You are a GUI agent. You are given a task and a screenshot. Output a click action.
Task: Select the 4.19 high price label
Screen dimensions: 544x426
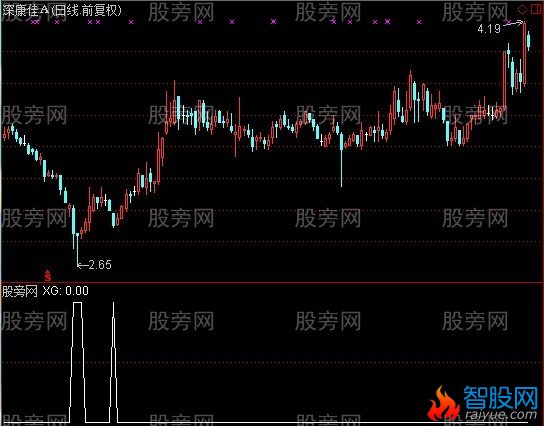click(x=489, y=29)
